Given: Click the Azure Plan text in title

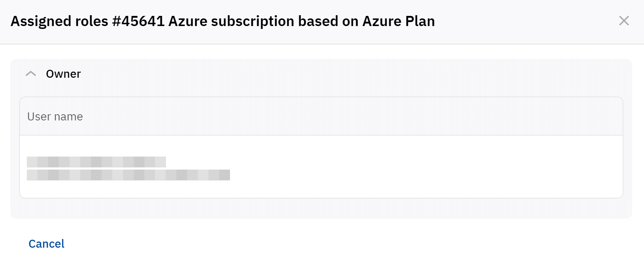Looking at the screenshot, I should point(398,21).
